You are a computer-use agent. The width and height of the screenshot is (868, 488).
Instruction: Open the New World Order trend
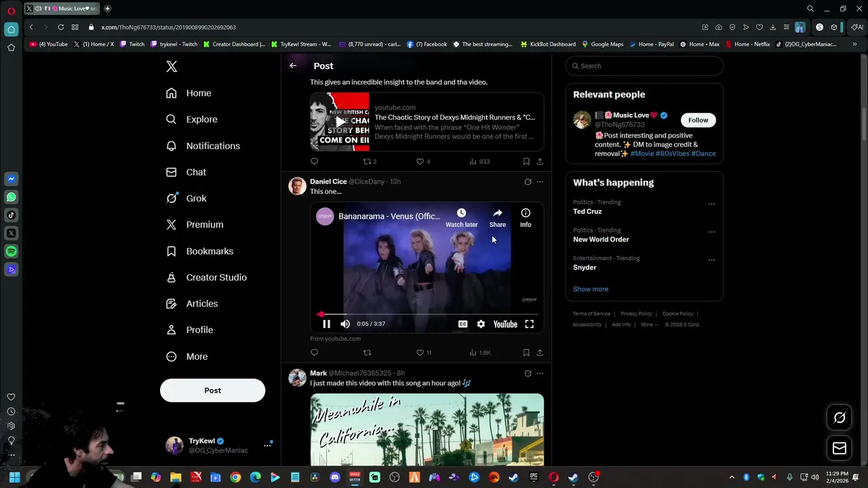[x=601, y=239]
